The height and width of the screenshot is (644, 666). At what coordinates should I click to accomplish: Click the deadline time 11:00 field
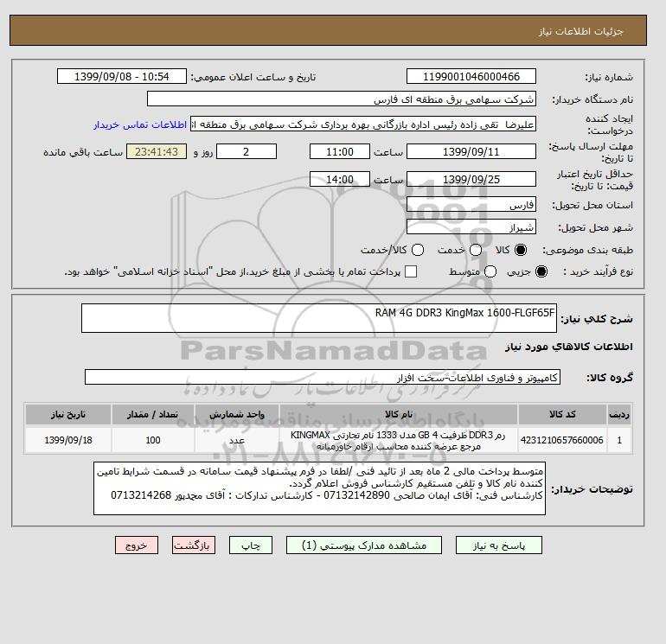point(340,151)
